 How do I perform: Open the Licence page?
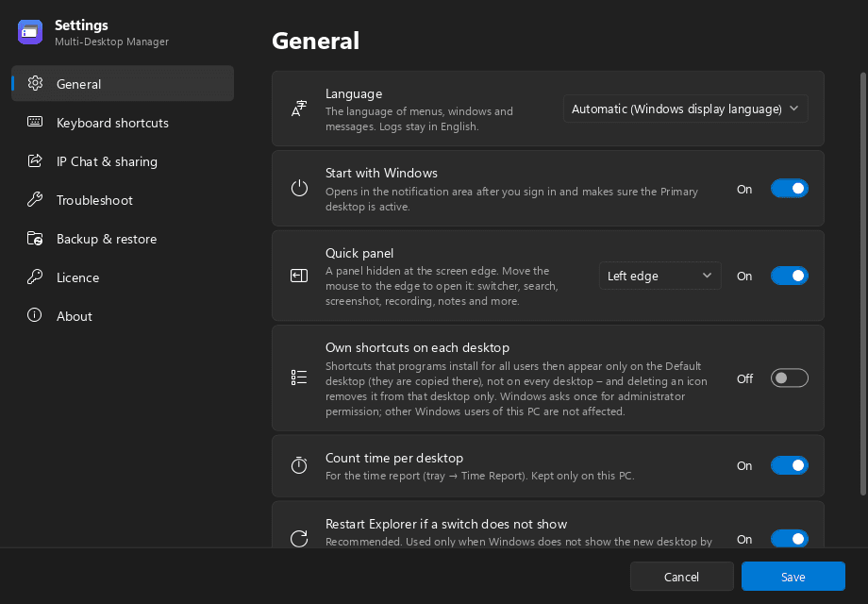coord(123,277)
